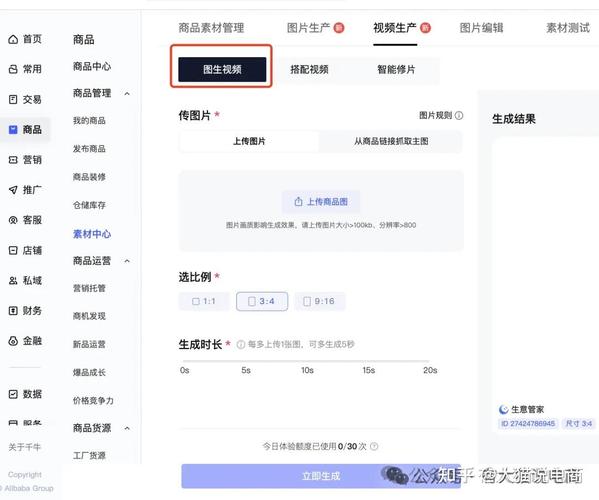This screenshot has height=500, width=599.
Task: Click the upload icon in 上传商品图
Action: (298, 202)
